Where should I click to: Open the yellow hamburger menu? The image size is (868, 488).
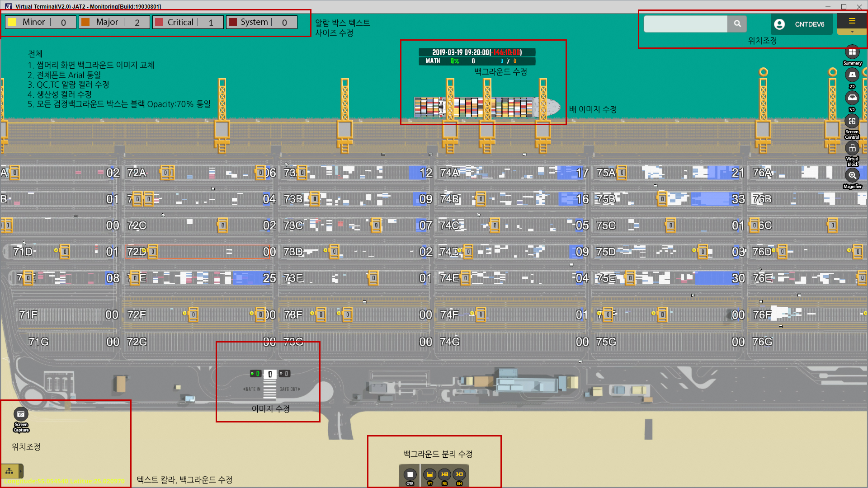click(852, 21)
